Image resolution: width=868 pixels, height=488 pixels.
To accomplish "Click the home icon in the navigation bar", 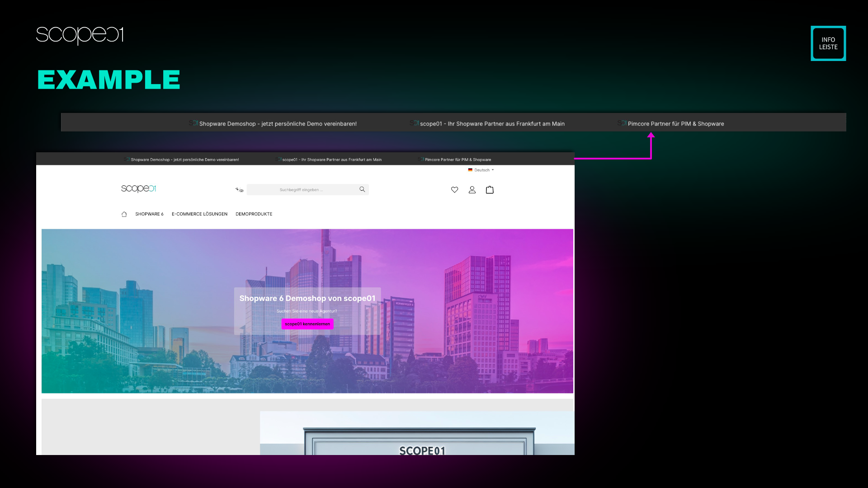I will [x=124, y=214].
